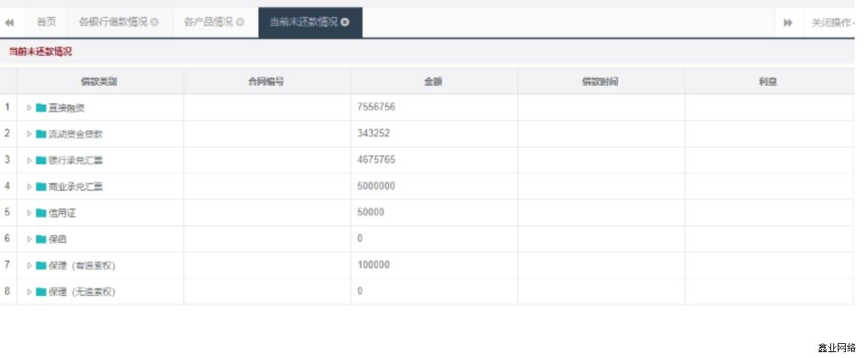Expand the 保函 tree row

point(29,239)
